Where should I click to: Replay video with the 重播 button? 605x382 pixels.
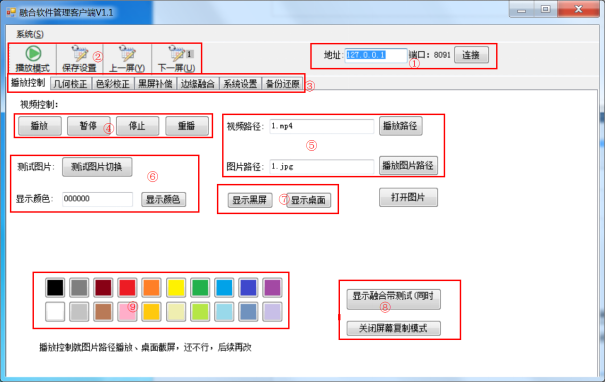187,126
